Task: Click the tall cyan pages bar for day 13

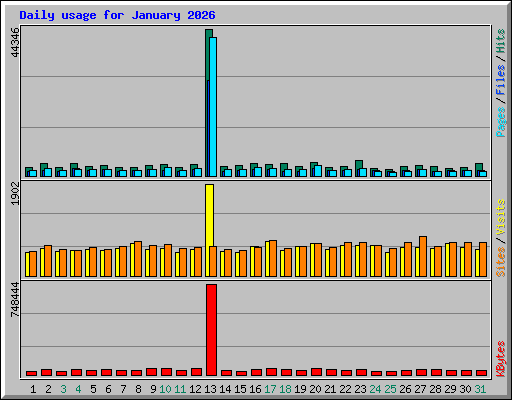Action: (213, 107)
